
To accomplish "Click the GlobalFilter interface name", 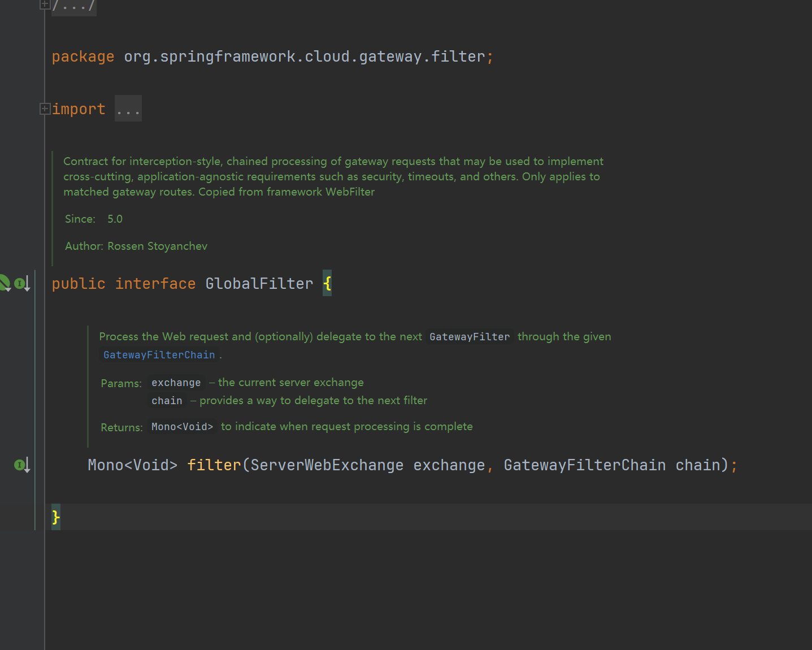I will 259,284.
